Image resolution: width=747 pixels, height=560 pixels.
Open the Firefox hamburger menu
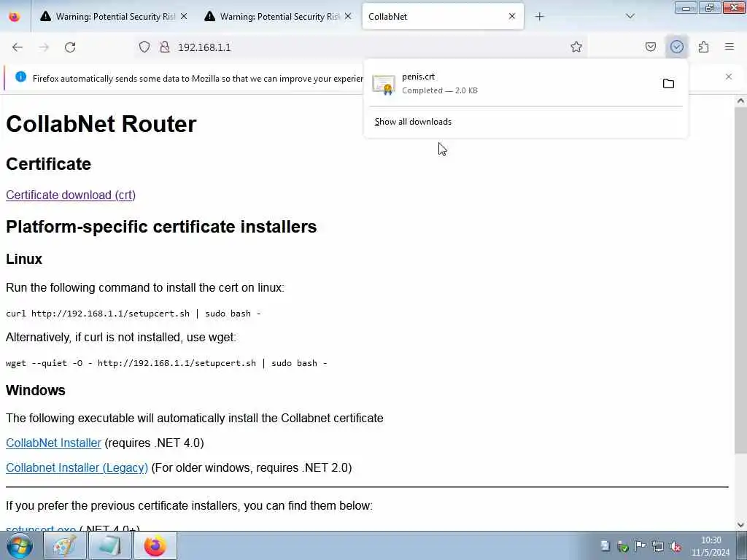tap(729, 47)
